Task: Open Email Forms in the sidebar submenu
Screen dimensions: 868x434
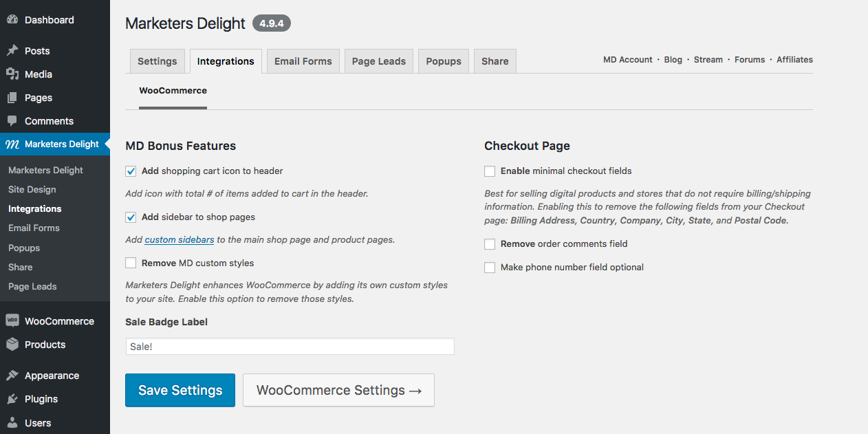Action: tap(34, 228)
